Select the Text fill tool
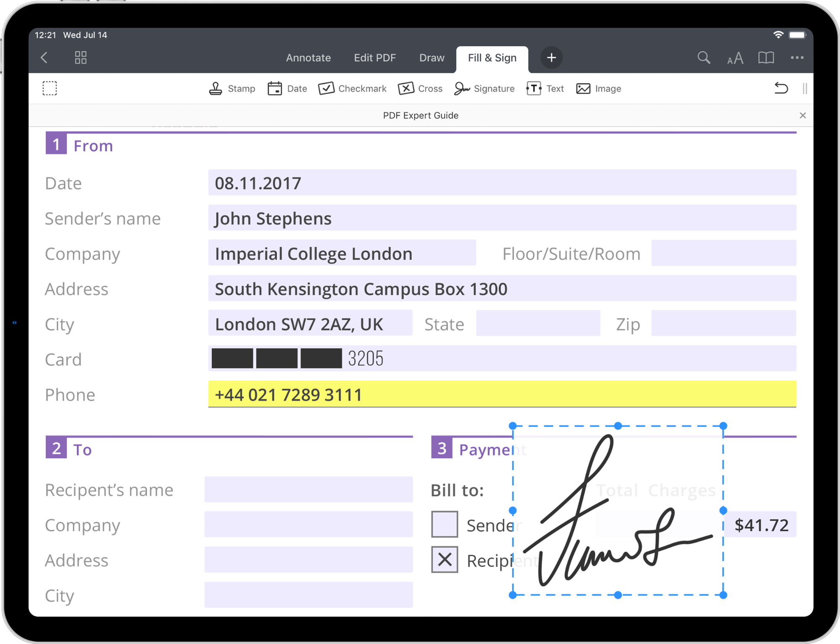This screenshot has height=644, width=840. coord(545,89)
